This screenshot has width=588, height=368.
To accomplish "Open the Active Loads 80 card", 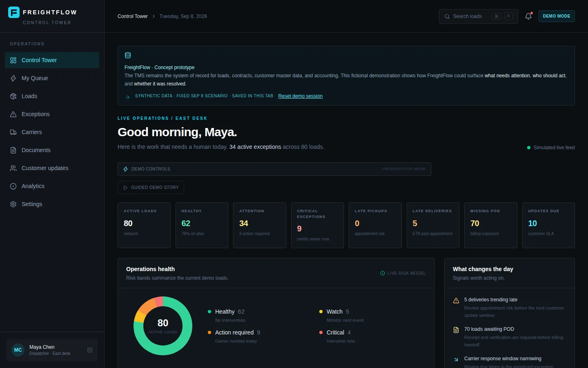I will pos(144,225).
